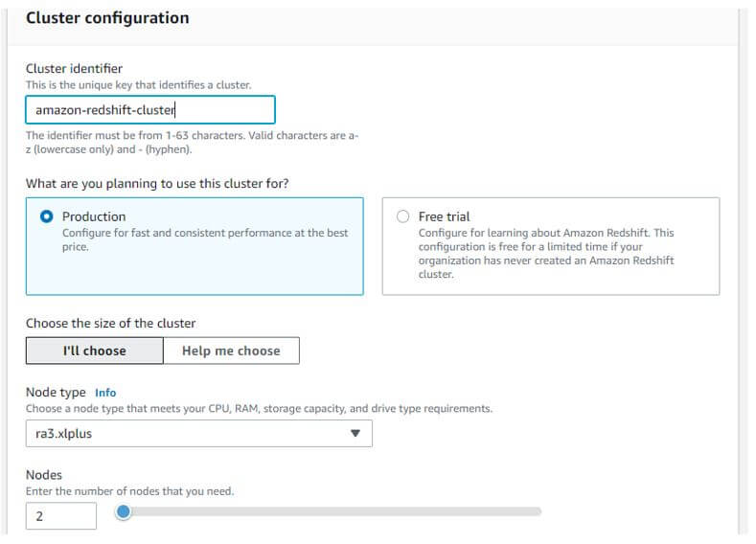
Task: Click the Nodes number input box
Action: 61,515
